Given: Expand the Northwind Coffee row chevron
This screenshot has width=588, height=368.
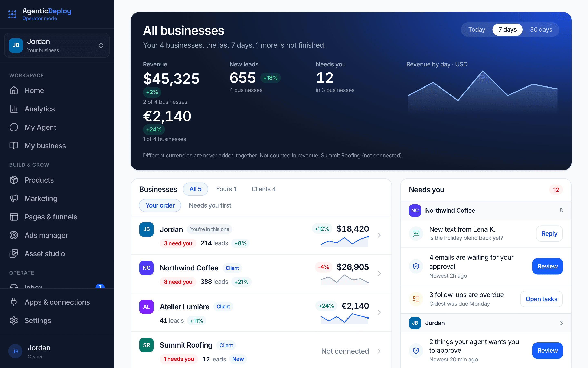Looking at the screenshot, I should [379, 274].
